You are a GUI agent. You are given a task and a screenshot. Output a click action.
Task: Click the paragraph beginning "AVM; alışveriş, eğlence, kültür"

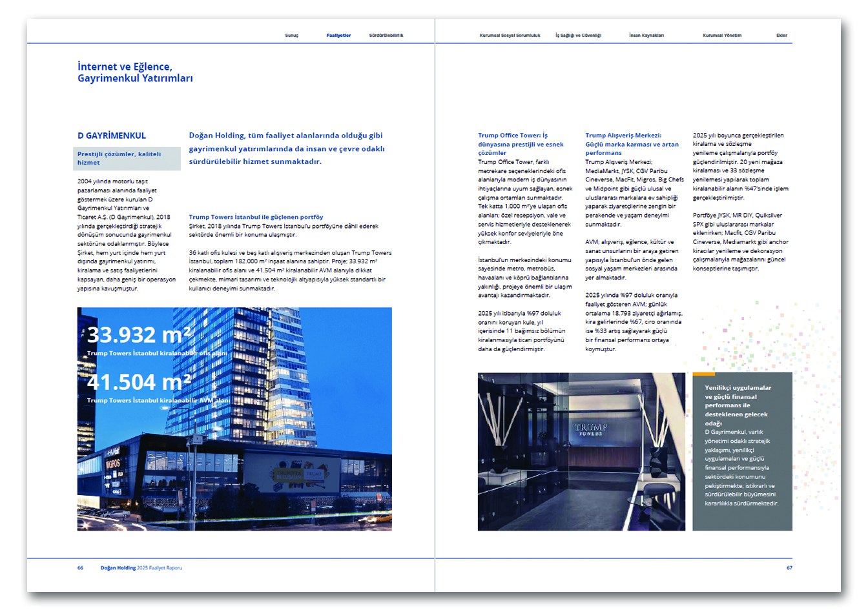pyautogui.click(x=632, y=259)
